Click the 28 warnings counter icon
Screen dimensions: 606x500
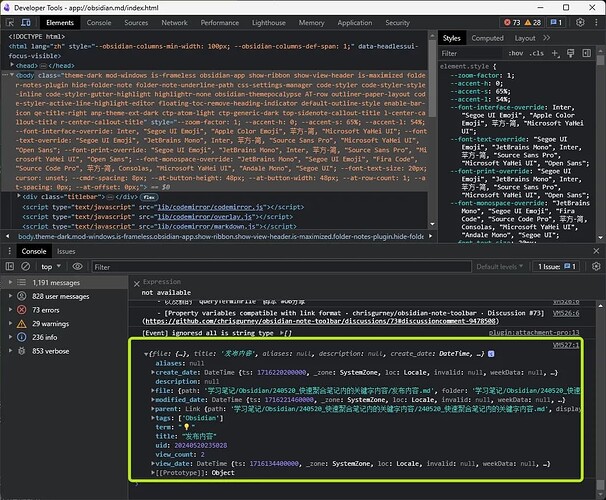pos(533,22)
